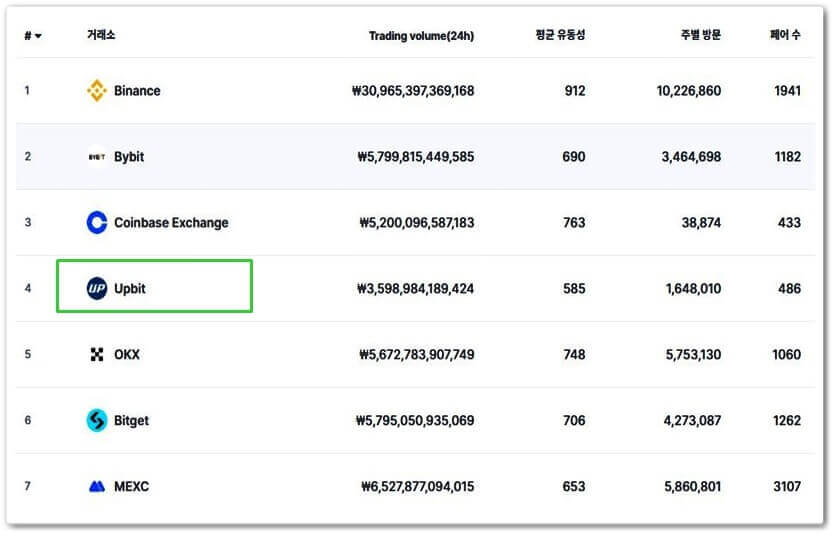Sort by the 거래소 column header
Viewport: 836px width, 536px height.
click(x=101, y=35)
